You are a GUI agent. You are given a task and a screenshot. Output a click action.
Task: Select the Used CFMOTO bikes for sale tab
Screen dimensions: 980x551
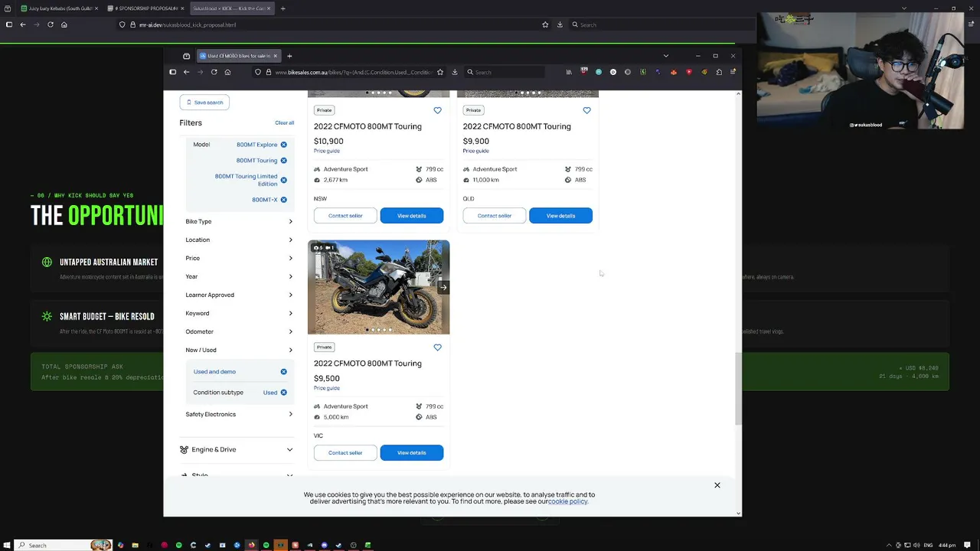[238, 56]
